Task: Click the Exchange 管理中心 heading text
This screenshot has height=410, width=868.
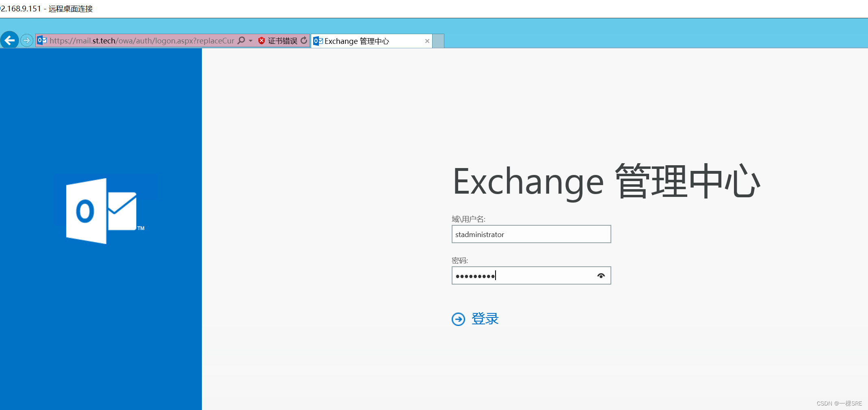Action: point(606,181)
